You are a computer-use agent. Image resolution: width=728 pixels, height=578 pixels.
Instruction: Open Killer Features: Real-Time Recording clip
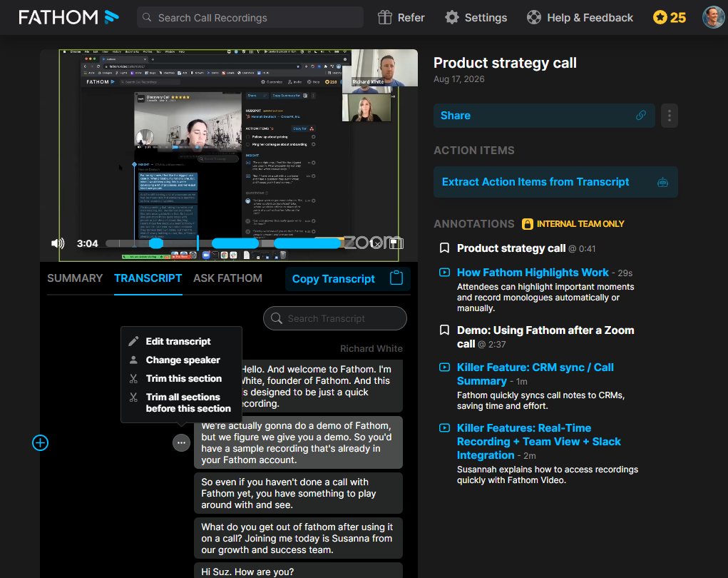click(538, 442)
